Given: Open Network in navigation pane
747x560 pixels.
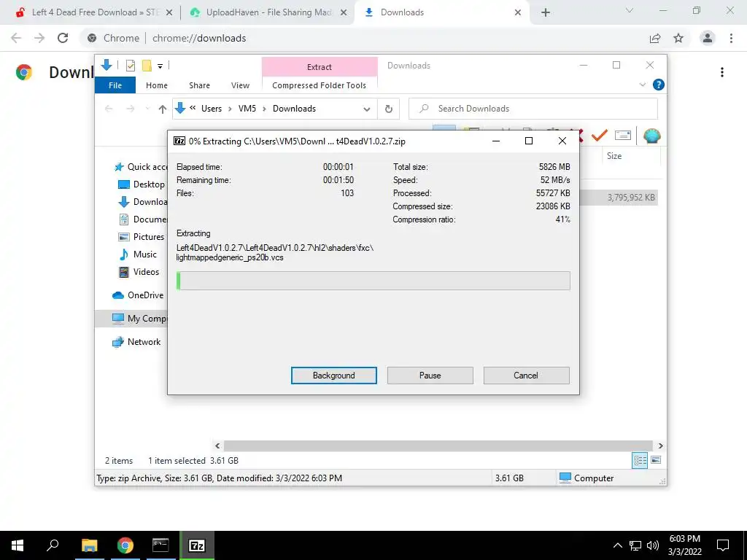Looking at the screenshot, I should click(x=136, y=342).
